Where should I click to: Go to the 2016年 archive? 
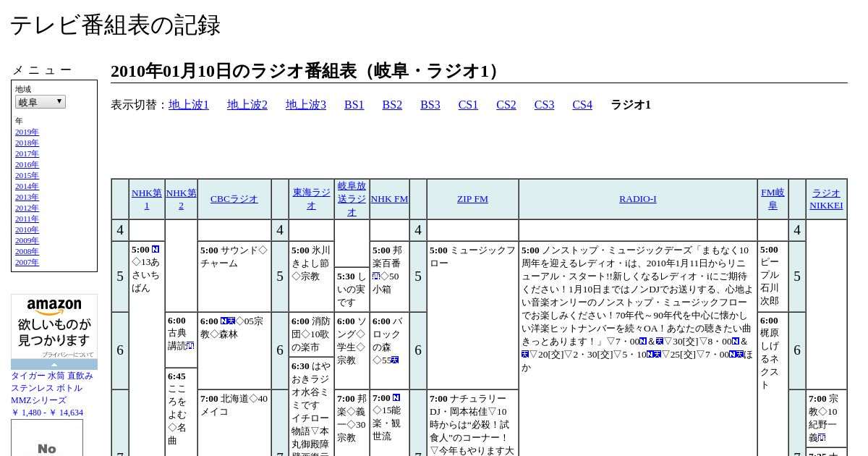click(x=27, y=164)
